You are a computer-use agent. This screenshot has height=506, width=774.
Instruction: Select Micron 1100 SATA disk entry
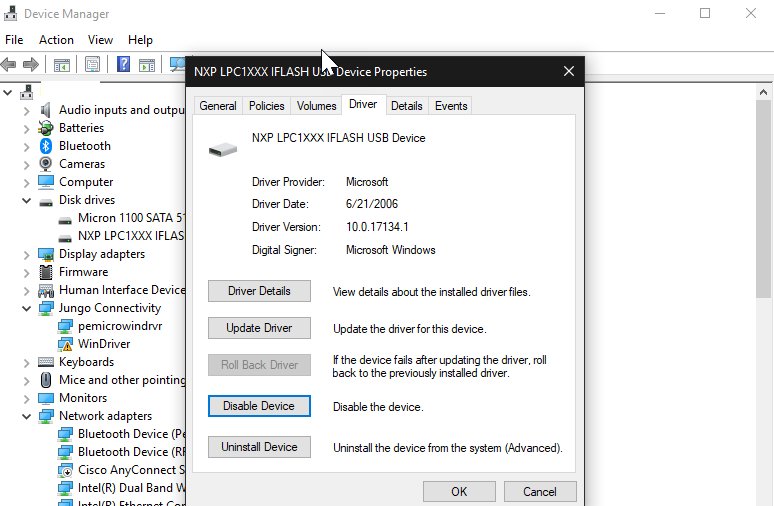(130, 218)
